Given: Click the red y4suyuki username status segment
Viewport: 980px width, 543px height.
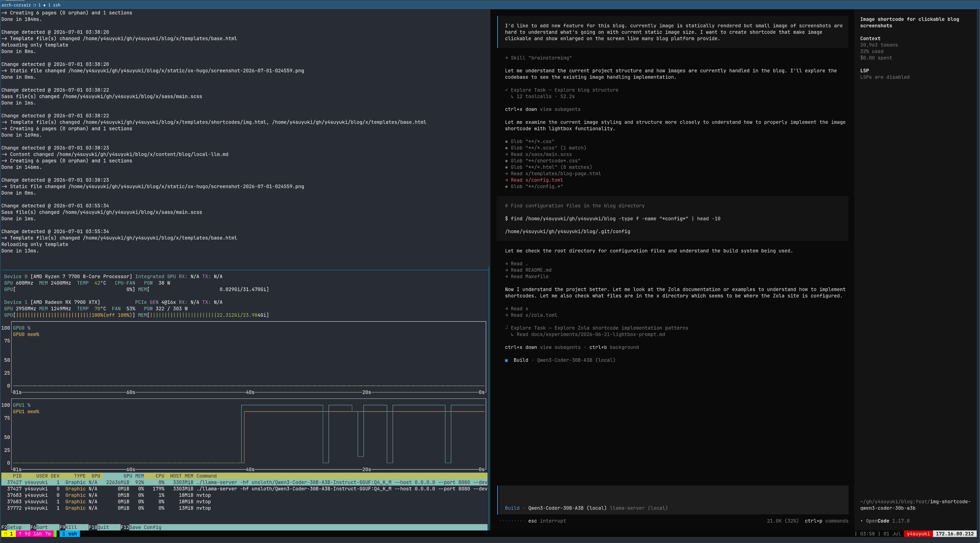Looking at the screenshot, I should click(x=918, y=534).
